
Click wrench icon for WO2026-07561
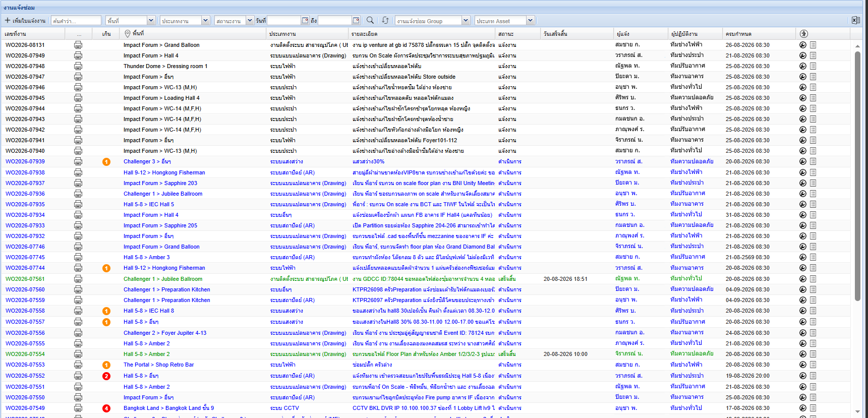coord(803,279)
